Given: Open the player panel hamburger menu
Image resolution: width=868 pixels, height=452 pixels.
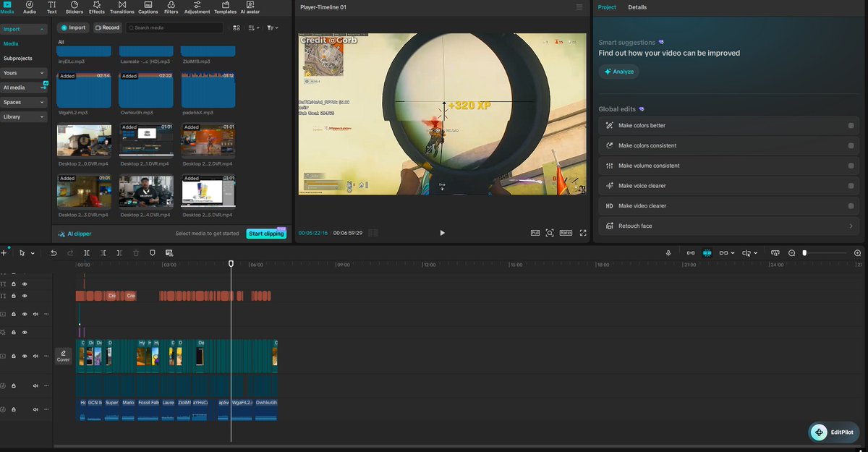Looking at the screenshot, I should point(579,7).
